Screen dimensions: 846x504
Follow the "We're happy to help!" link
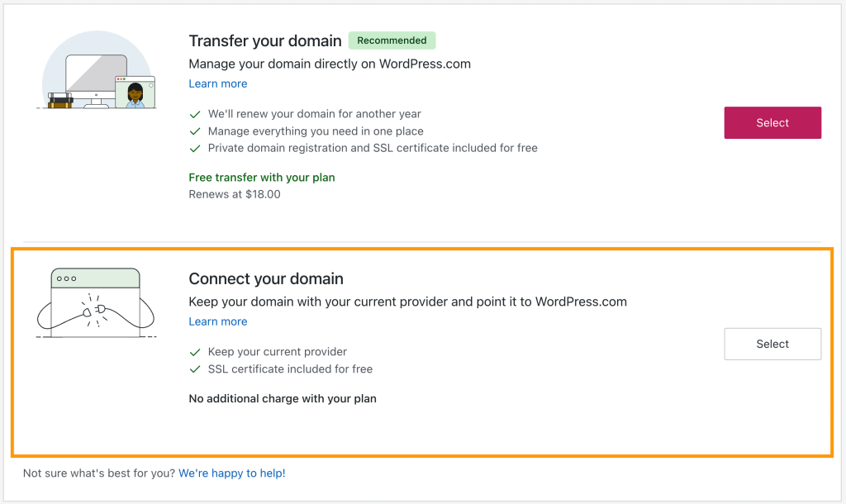tap(232, 473)
